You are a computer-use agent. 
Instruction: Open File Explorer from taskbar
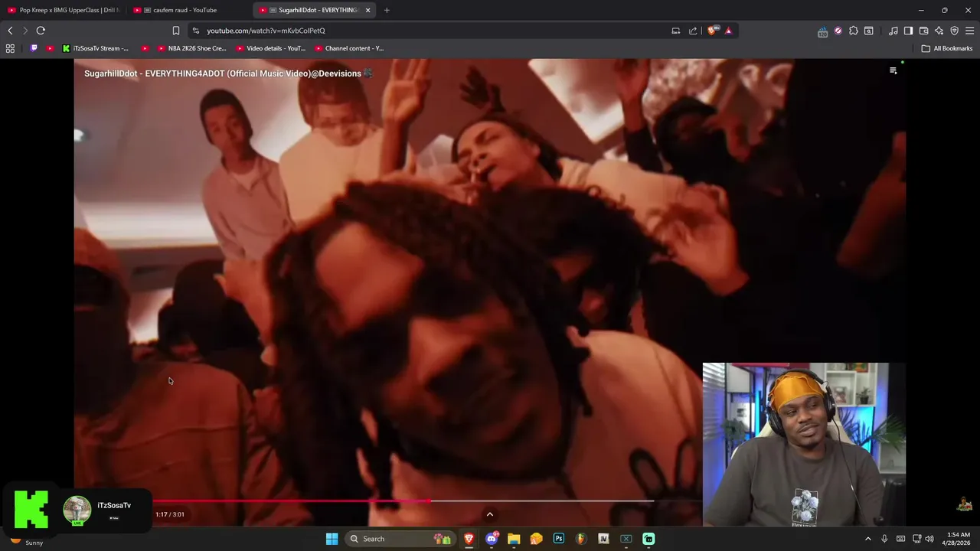pos(514,539)
